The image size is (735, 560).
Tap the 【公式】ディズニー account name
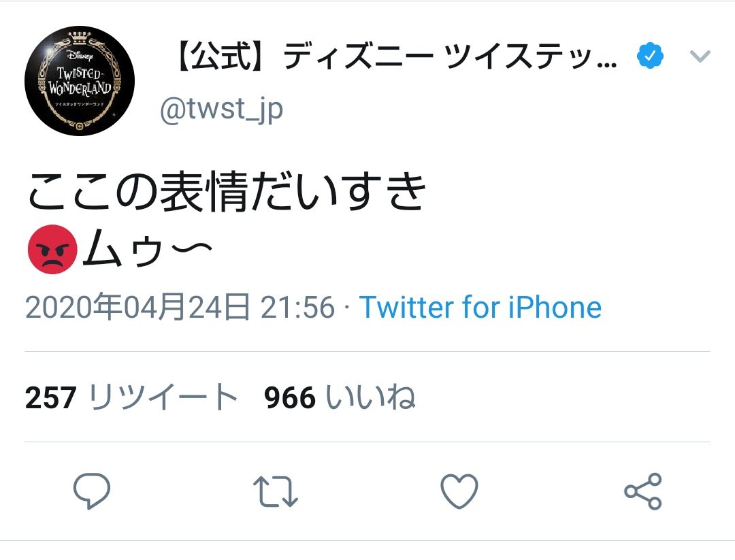(x=395, y=56)
